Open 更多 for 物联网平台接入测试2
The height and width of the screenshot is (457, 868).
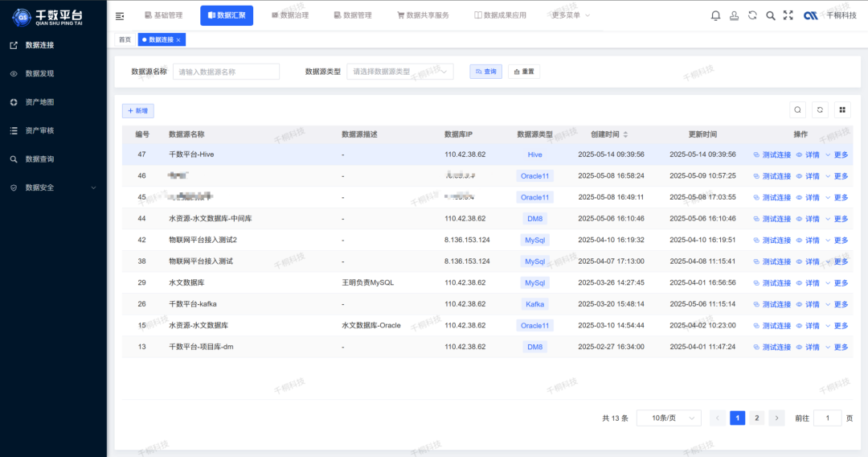pyautogui.click(x=837, y=241)
